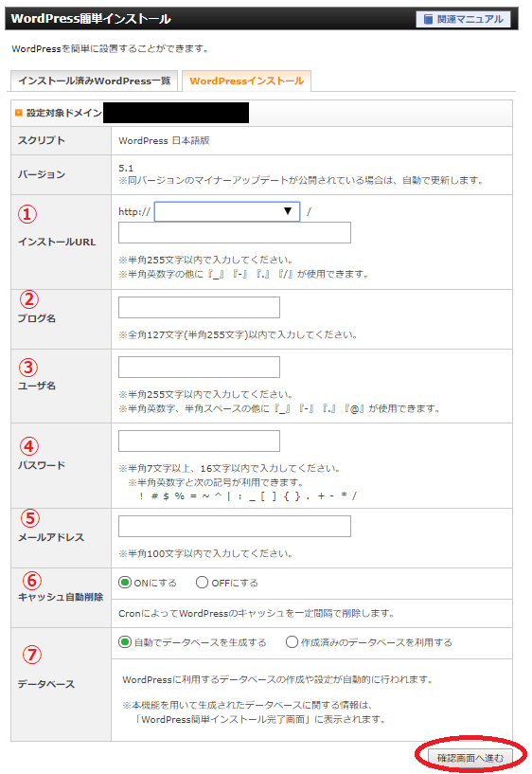The width and height of the screenshot is (532, 774).
Task: Click the データベース row label
Action: [46, 684]
